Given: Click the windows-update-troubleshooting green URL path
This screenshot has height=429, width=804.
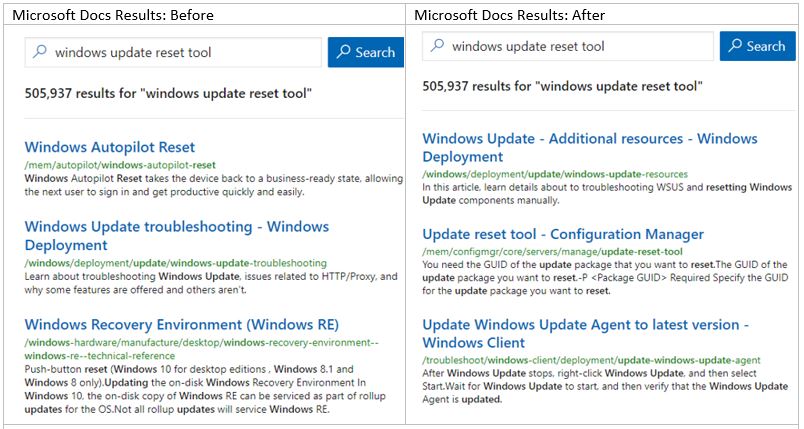Looking at the screenshot, I should click(x=175, y=263).
